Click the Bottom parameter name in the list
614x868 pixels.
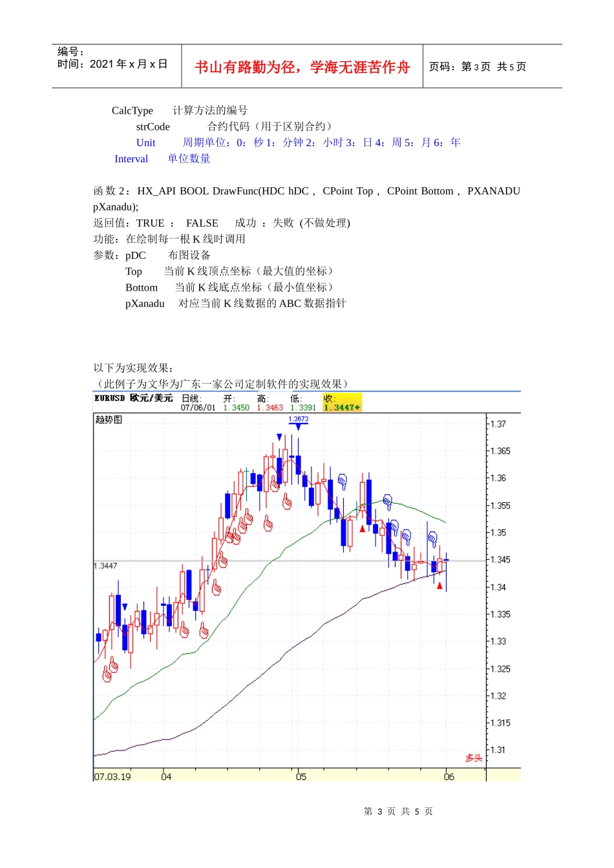tap(142, 287)
